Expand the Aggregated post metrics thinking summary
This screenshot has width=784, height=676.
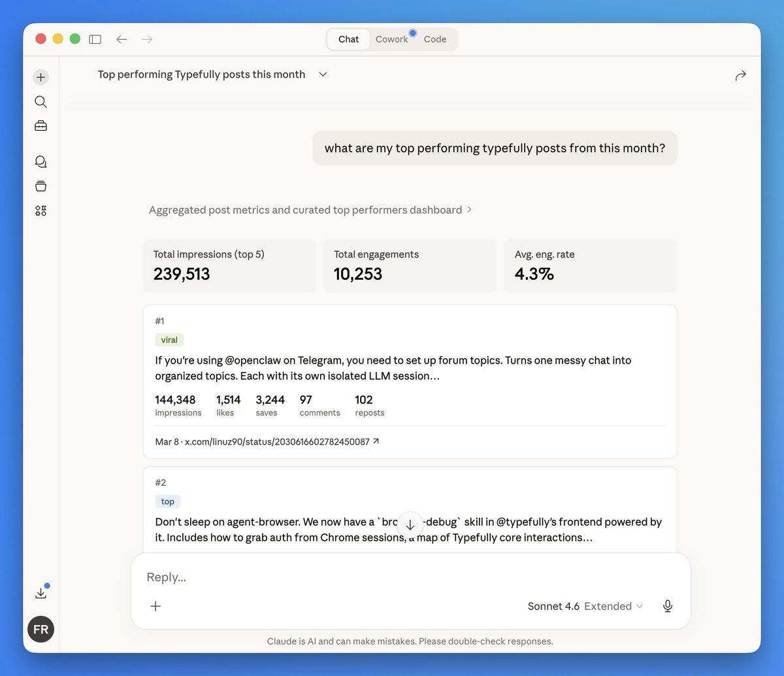310,210
